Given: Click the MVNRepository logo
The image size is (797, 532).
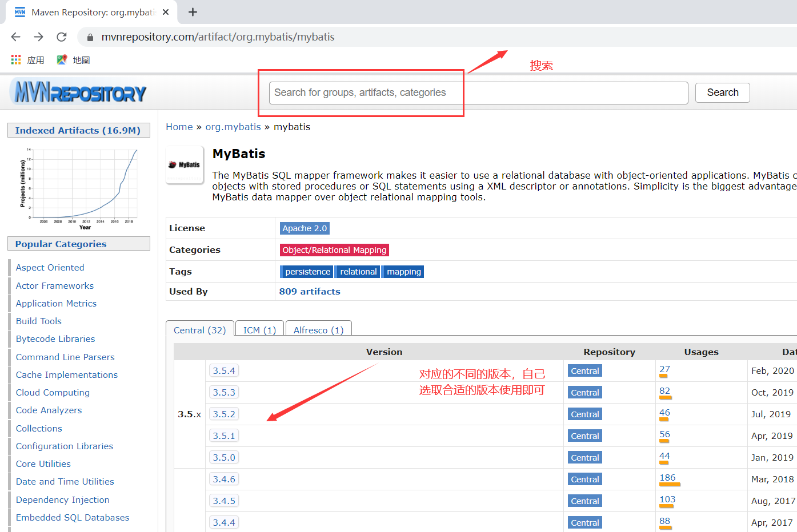Looking at the screenshot, I should point(78,92).
